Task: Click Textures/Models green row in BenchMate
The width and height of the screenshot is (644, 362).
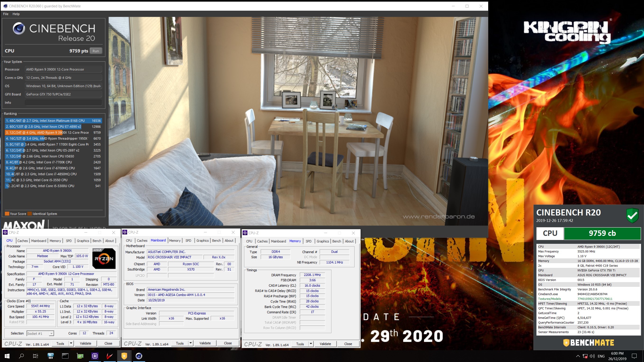Action: (589, 299)
